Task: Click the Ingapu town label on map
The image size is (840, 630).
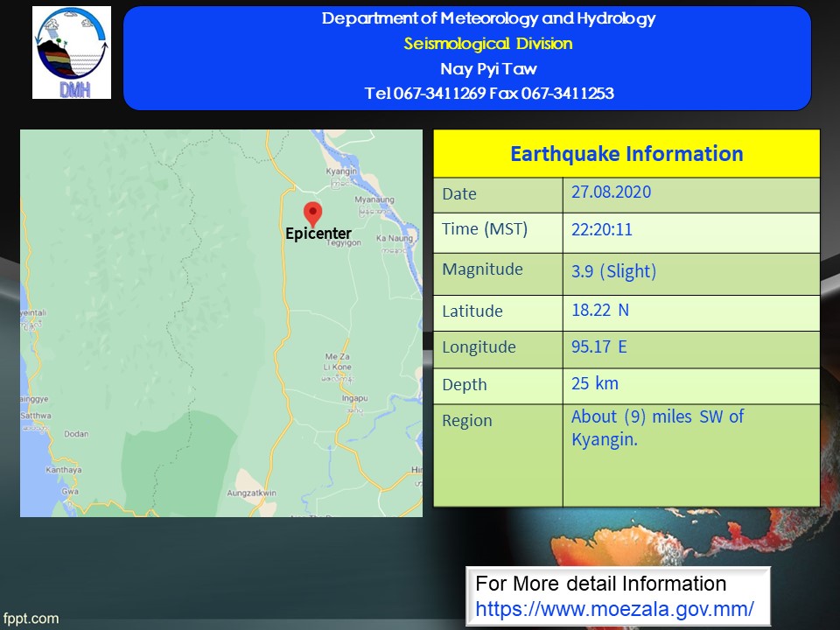Action: [x=354, y=399]
